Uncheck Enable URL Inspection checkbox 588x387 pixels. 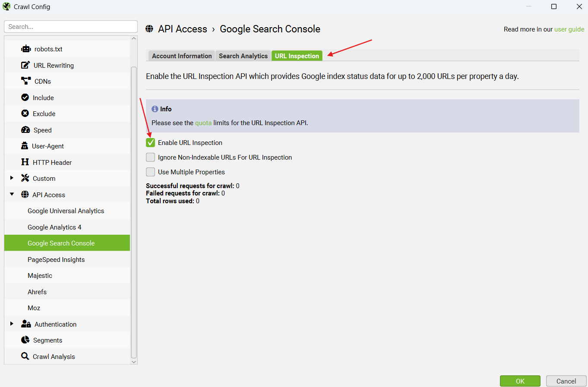150,142
